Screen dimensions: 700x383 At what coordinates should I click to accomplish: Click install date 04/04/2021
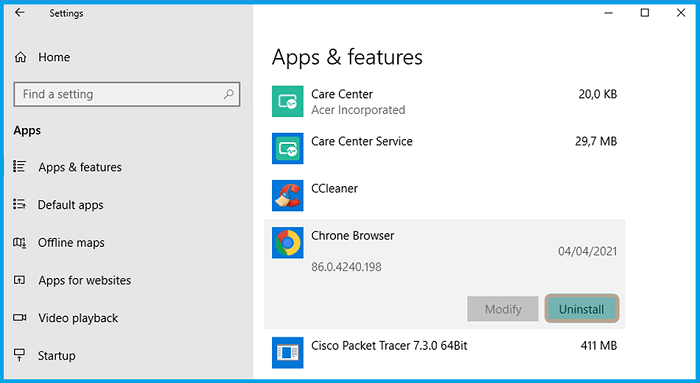[x=588, y=251]
